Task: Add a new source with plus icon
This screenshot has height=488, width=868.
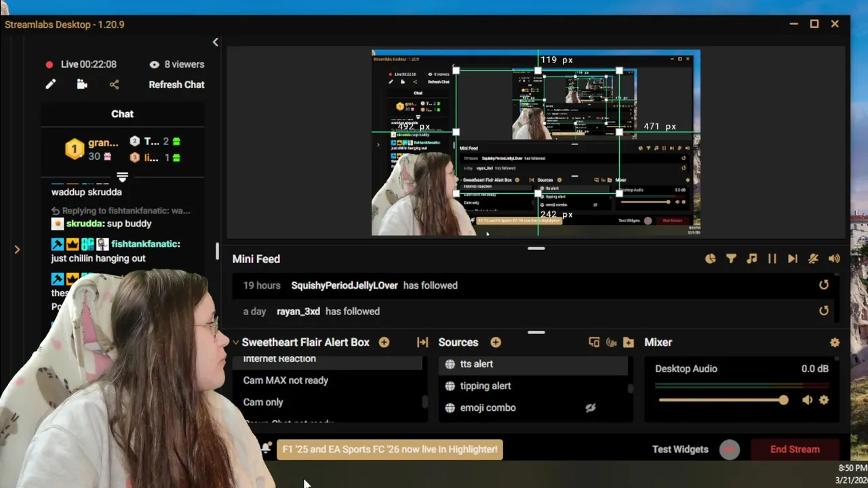Action: tap(496, 342)
